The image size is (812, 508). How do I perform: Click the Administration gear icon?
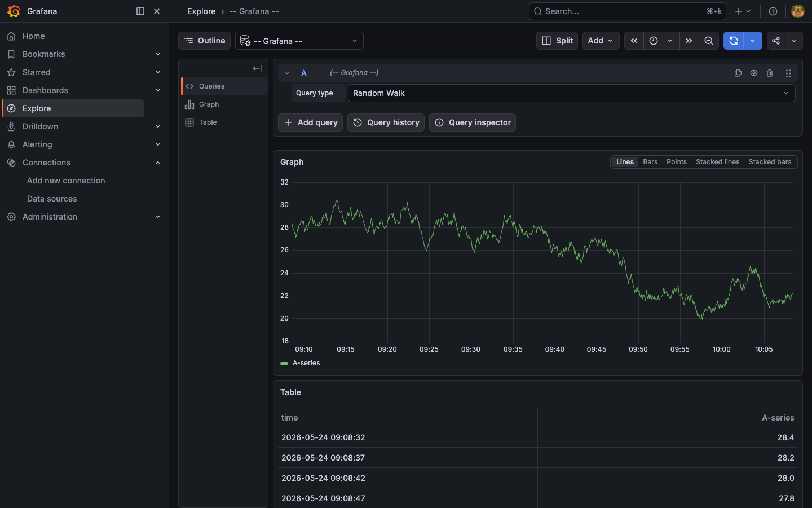tap(11, 217)
